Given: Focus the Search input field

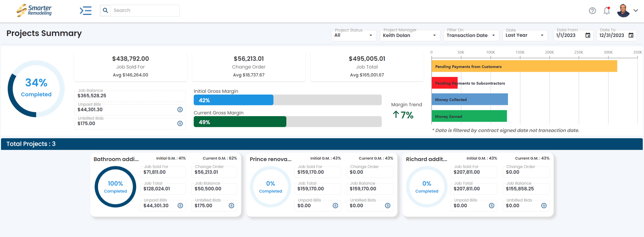Looking at the screenshot, I should point(145,11).
